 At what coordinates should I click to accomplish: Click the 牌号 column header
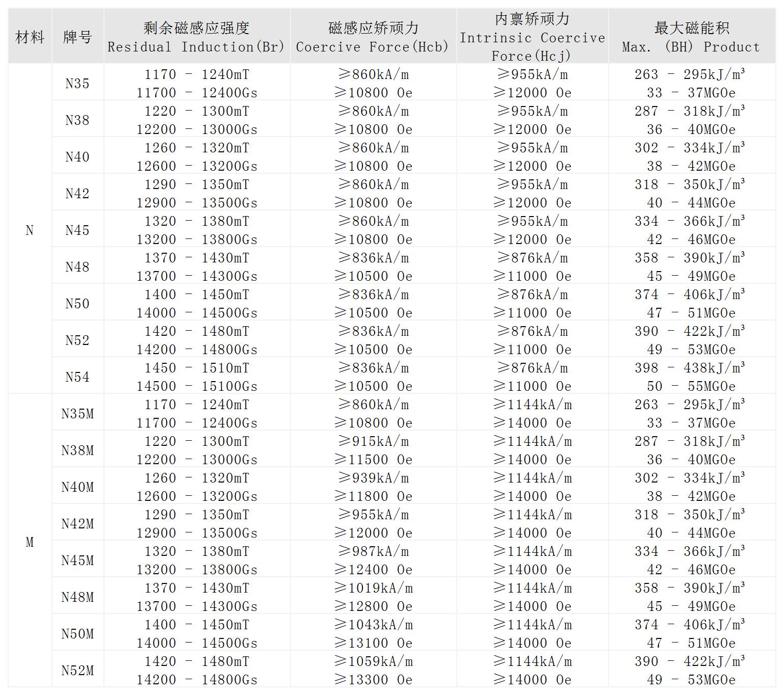pyautogui.click(x=77, y=37)
